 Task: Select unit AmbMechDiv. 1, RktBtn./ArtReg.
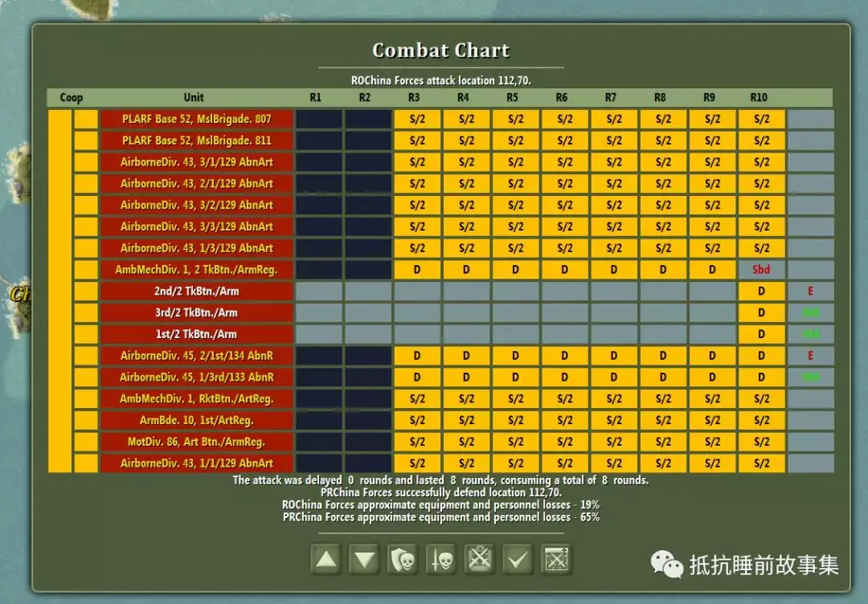[x=197, y=399]
